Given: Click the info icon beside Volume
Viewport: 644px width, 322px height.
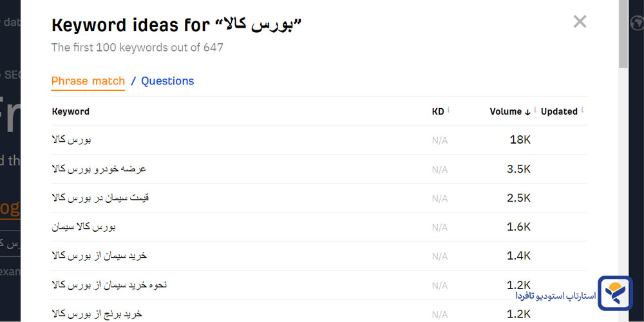Looking at the screenshot, I should point(535,110).
